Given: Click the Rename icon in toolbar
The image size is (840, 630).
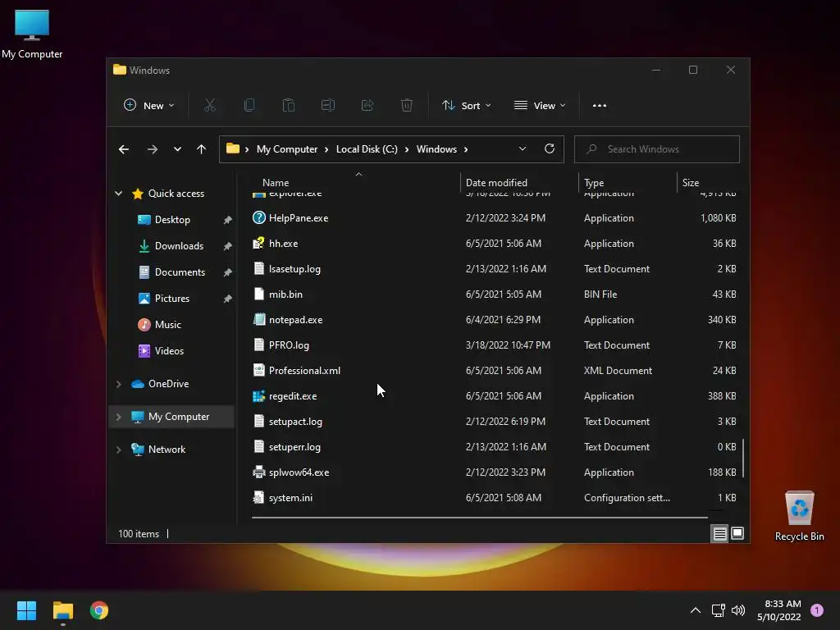Looking at the screenshot, I should pos(328,105).
